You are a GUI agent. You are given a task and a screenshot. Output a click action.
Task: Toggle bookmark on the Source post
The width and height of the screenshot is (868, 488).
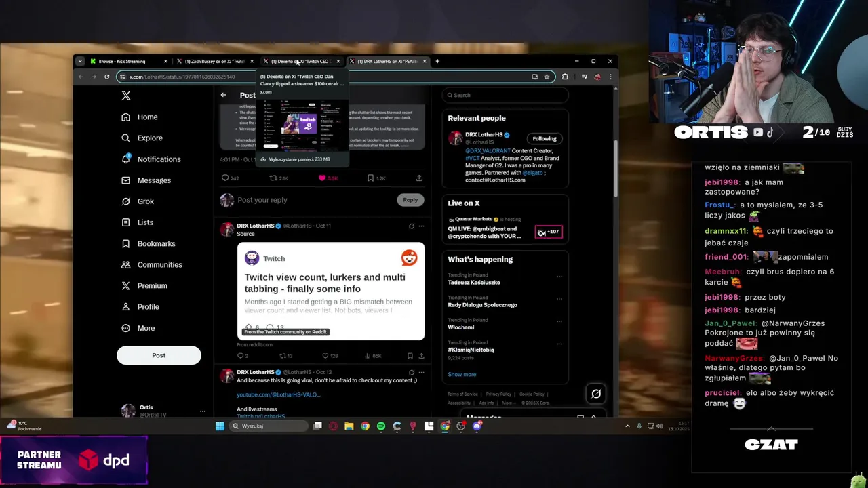pyautogui.click(x=410, y=355)
